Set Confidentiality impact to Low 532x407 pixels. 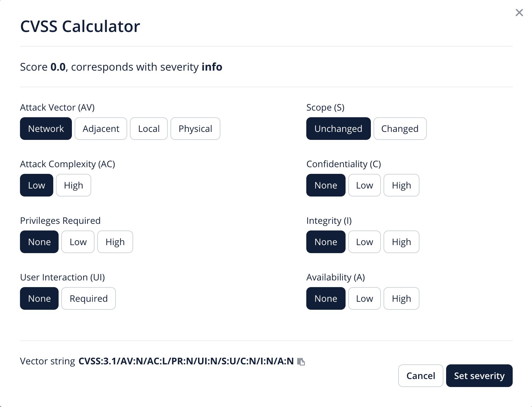coord(365,186)
